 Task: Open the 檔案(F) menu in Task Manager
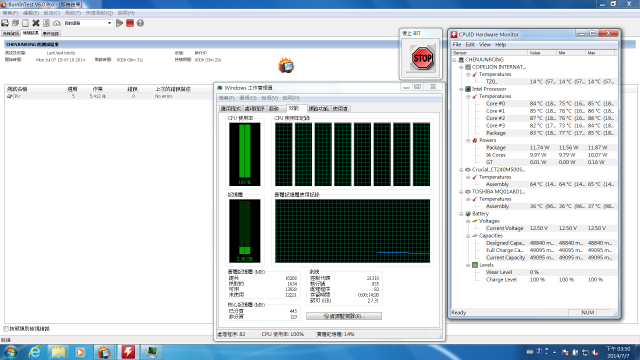tap(227, 98)
